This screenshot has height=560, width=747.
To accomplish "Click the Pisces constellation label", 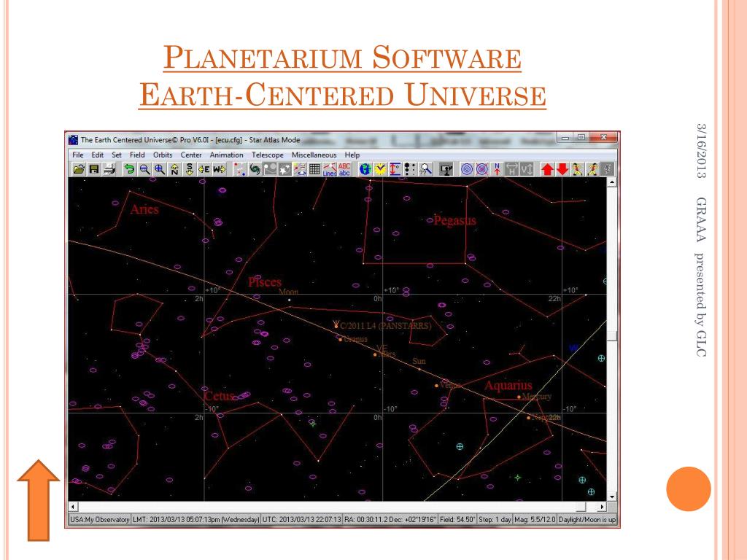I will click(x=264, y=281).
